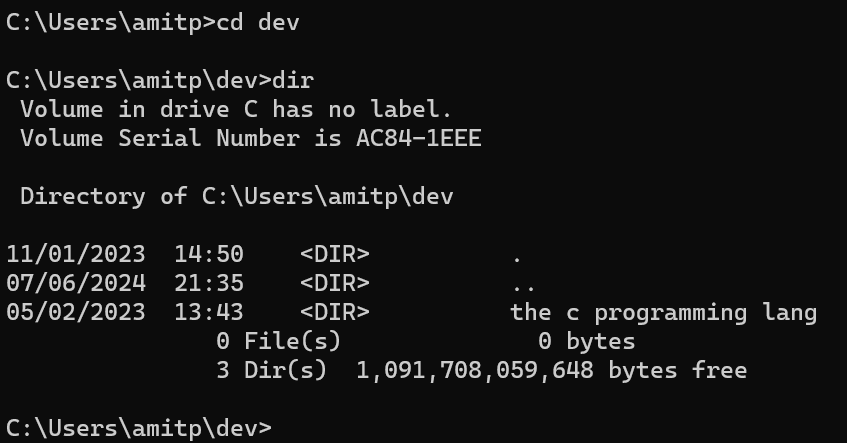Click the single-dot current directory entry

click(516, 254)
